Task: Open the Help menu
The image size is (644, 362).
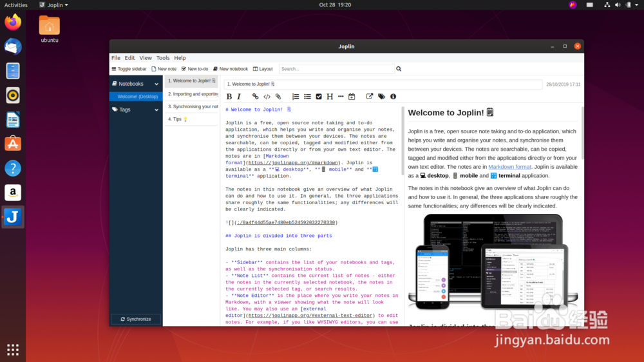Action: pyautogui.click(x=180, y=58)
